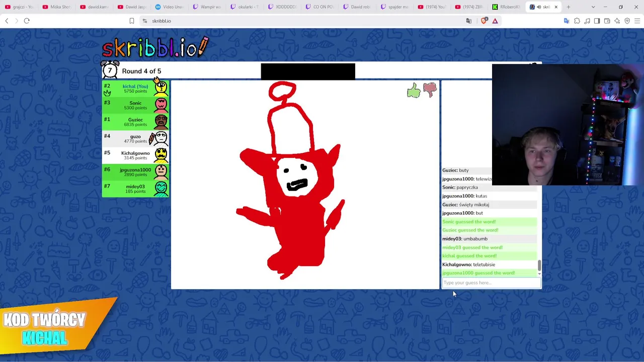The image size is (644, 362).
Task: Click Kichalgowno's yellow mustached avatar
Action: tap(160, 154)
